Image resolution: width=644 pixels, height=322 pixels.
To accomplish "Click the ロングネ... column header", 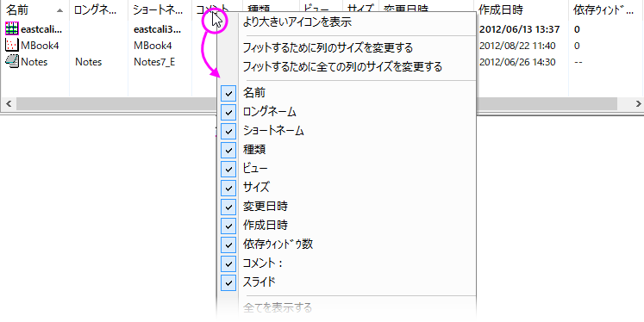I will (x=98, y=10).
